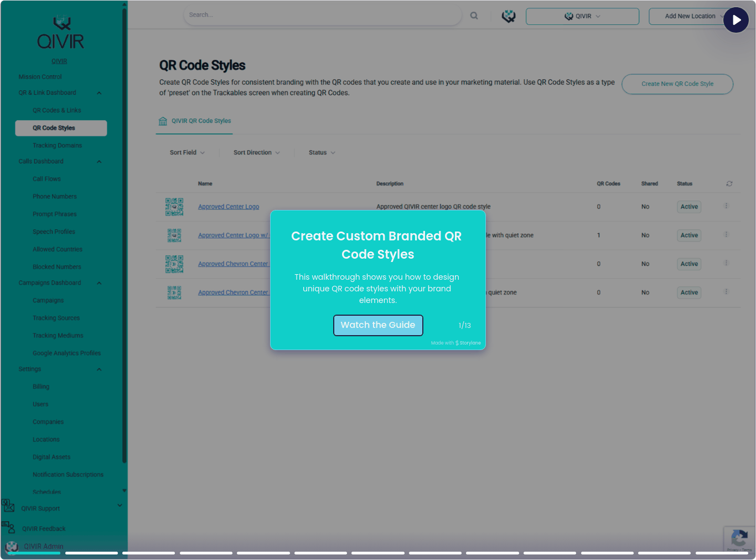Screen dimensions: 756x560
Task: Click the QIVIR shield icon beside search
Action: (509, 16)
